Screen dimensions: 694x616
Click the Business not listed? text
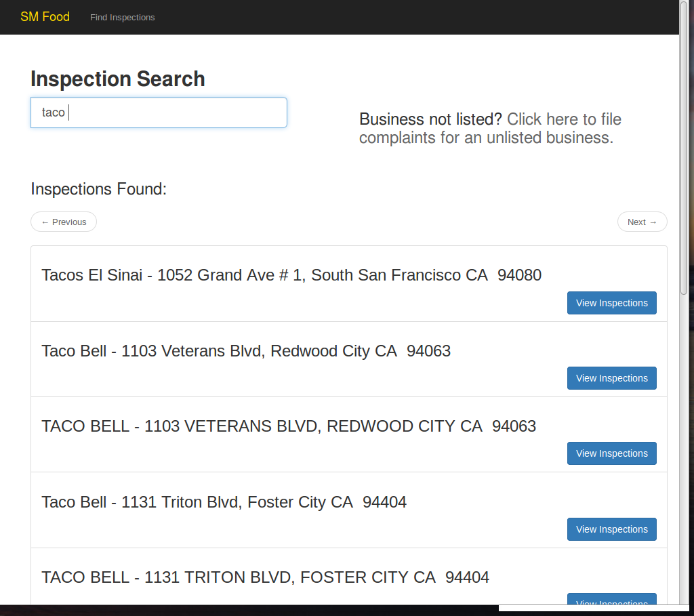tap(430, 119)
